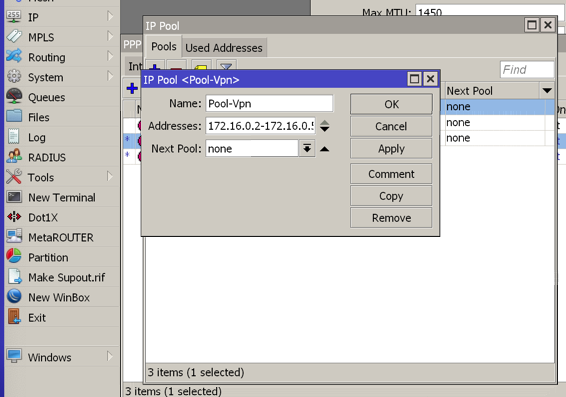566x397 pixels.
Task: Open the Log icon in sidebar
Action: pos(14,137)
